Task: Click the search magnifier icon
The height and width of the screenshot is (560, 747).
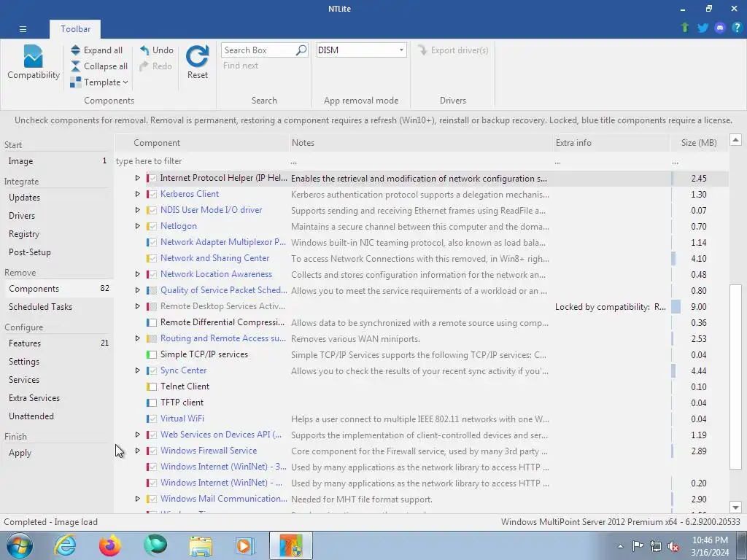Action: tap(301, 50)
